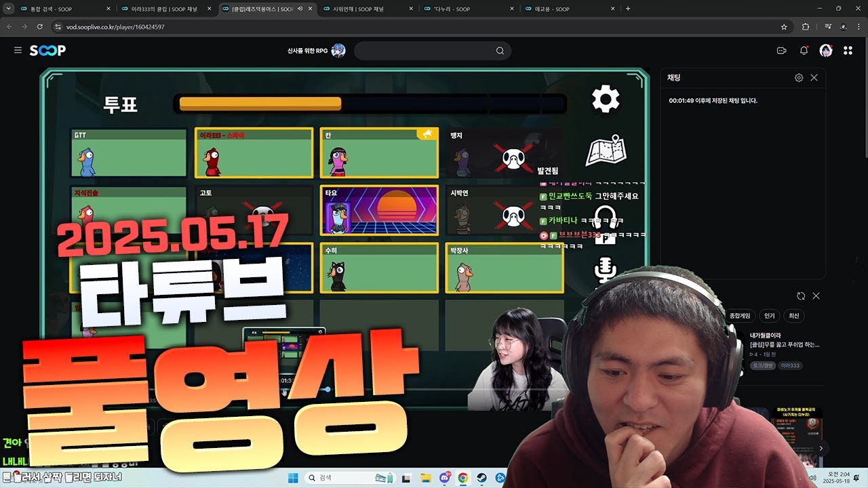Click the muted-audio icon on active tab
The image size is (868, 488).
pos(299,9)
